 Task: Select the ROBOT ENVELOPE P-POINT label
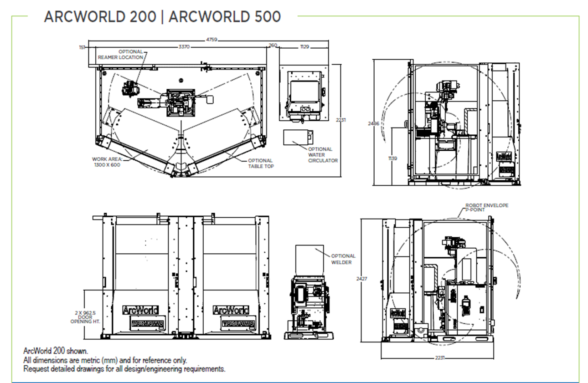[x=486, y=208]
